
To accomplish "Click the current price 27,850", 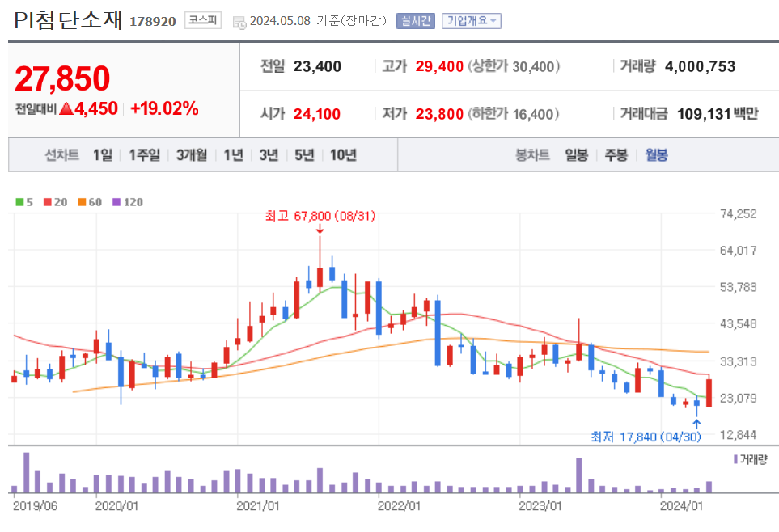I will pos(62,78).
